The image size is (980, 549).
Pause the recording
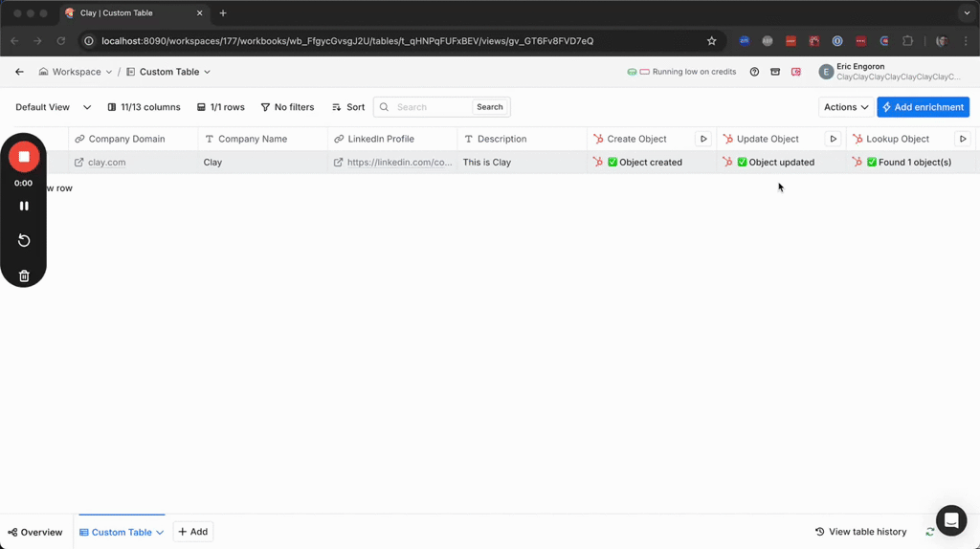pos(24,206)
